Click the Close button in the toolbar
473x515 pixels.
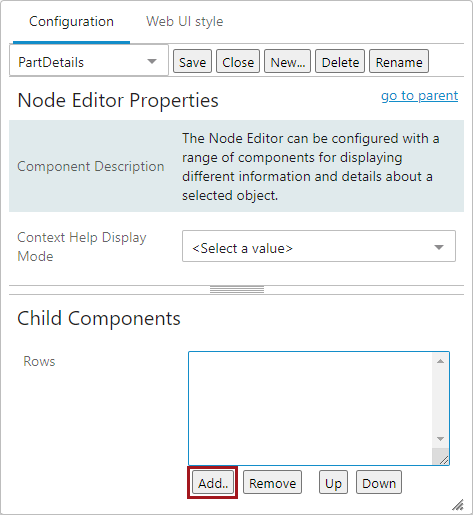(x=238, y=62)
